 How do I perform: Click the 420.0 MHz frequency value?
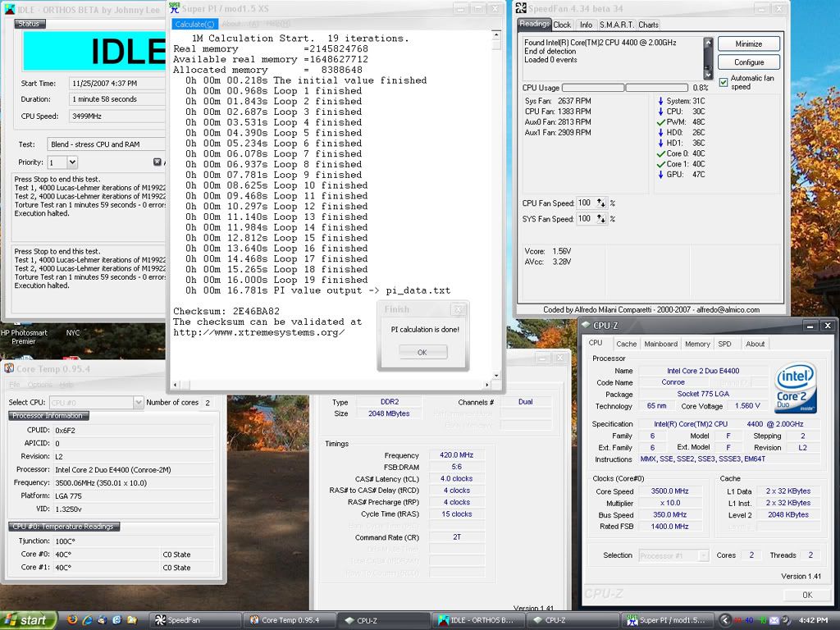(x=456, y=454)
